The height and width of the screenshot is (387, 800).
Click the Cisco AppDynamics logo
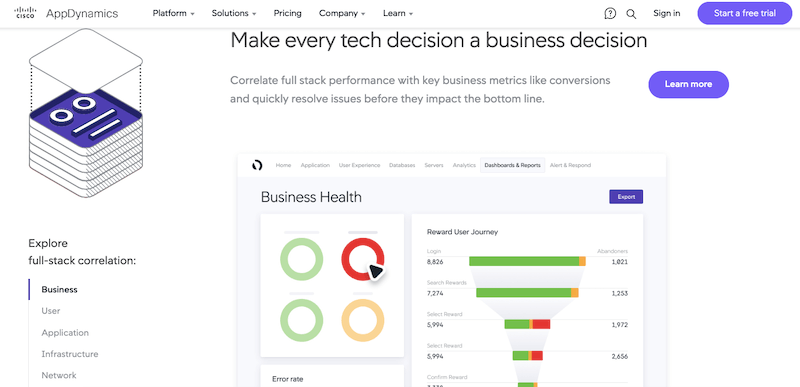(x=66, y=13)
